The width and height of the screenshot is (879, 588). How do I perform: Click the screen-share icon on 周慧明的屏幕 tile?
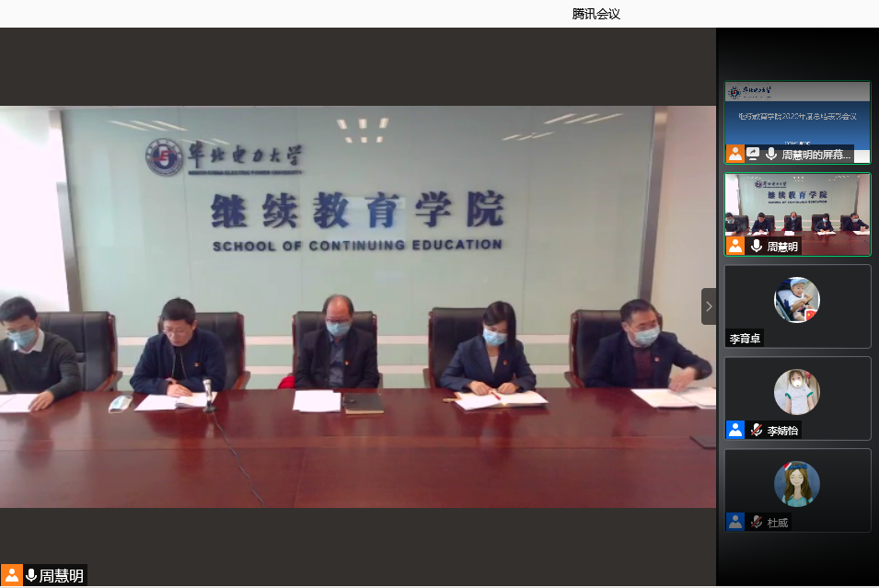(x=753, y=154)
